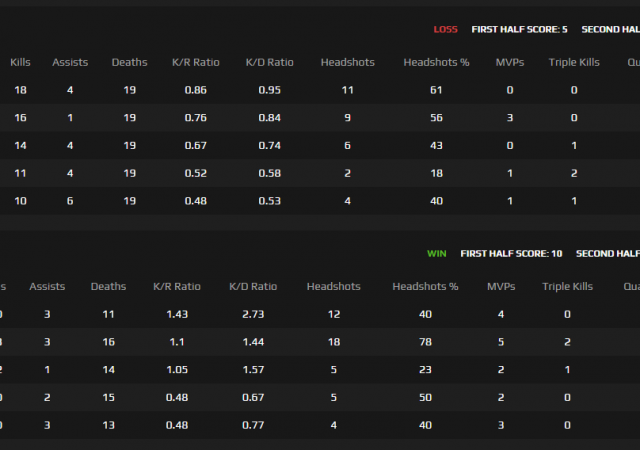Sort losing team table by Assists header
The width and height of the screenshot is (640, 450).
pos(70,62)
